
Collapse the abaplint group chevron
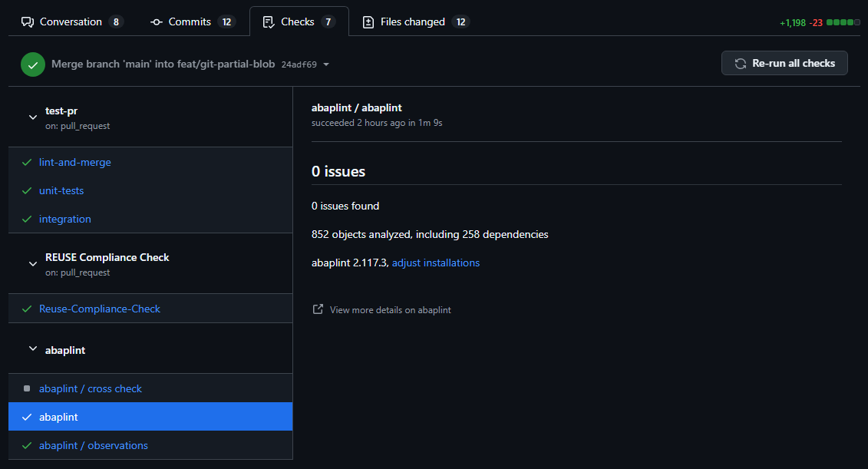point(33,348)
